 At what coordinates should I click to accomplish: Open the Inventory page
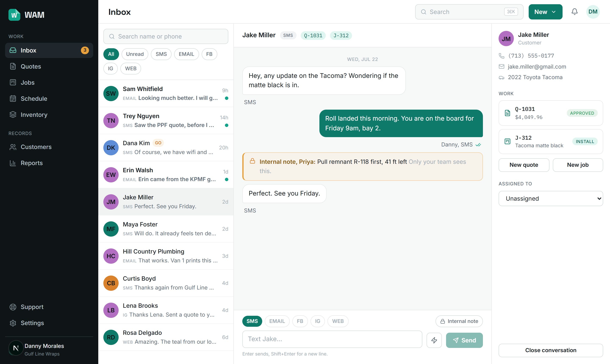click(49, 114)
